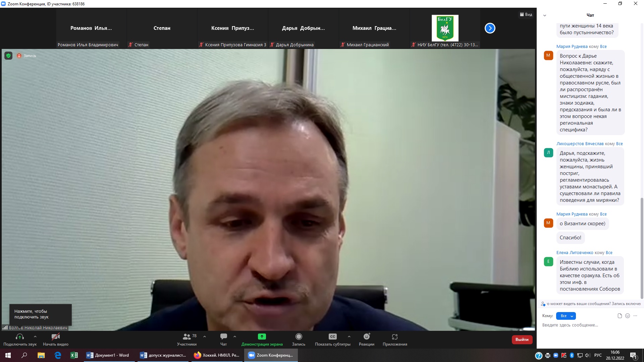644x362 pixels.
Task: Click the red Выйти leave button
Action: click(x=522, y=340)
